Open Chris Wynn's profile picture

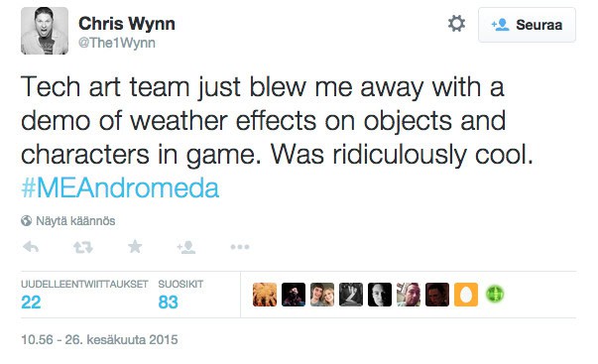[x=45, y=31]
